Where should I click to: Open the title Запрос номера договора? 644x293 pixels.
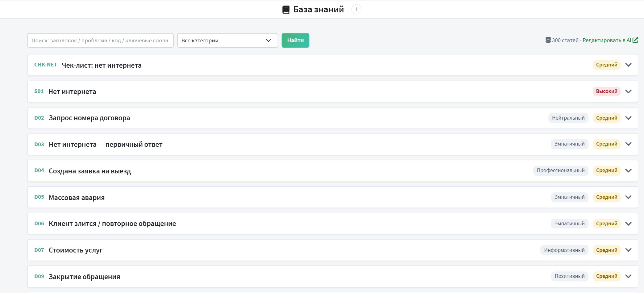(x=89, y=118)
